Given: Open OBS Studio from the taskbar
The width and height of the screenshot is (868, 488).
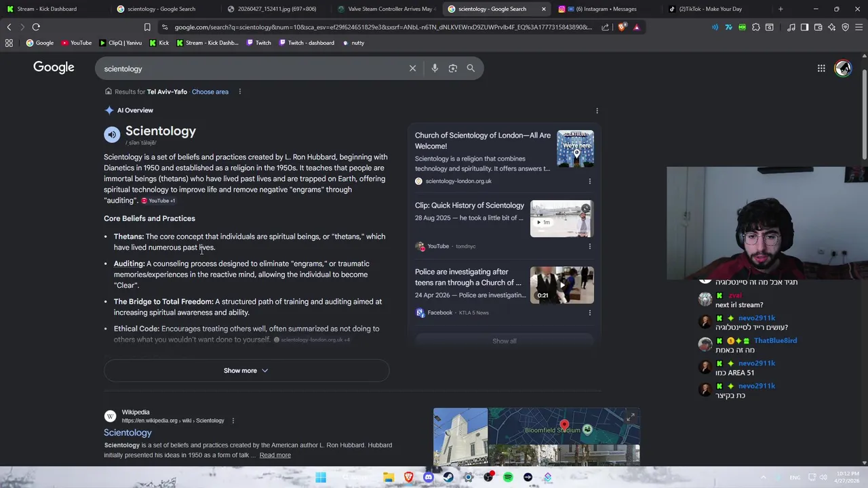Looking at the screenshot, I should [488, 477].
